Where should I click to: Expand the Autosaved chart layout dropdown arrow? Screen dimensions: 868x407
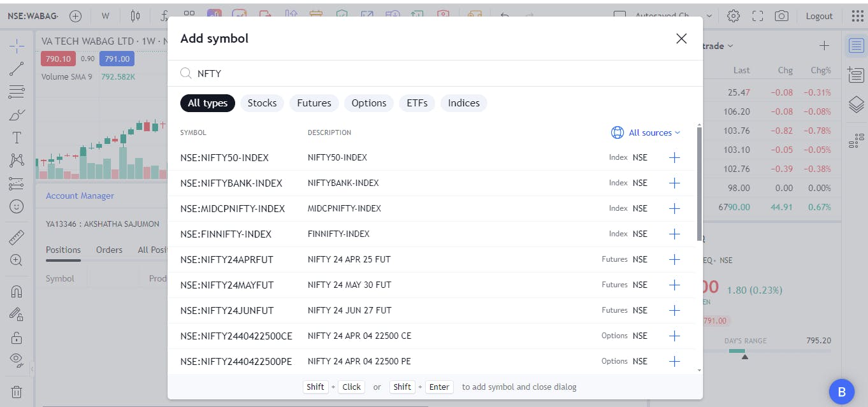[709, 16]
